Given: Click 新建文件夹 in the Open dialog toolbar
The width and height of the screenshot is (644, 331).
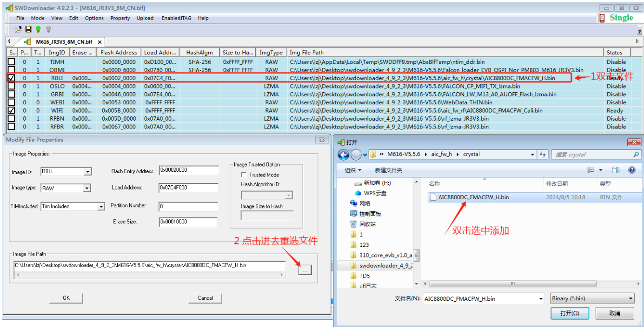Looking at the screenshot, I should tap(388, 170).
